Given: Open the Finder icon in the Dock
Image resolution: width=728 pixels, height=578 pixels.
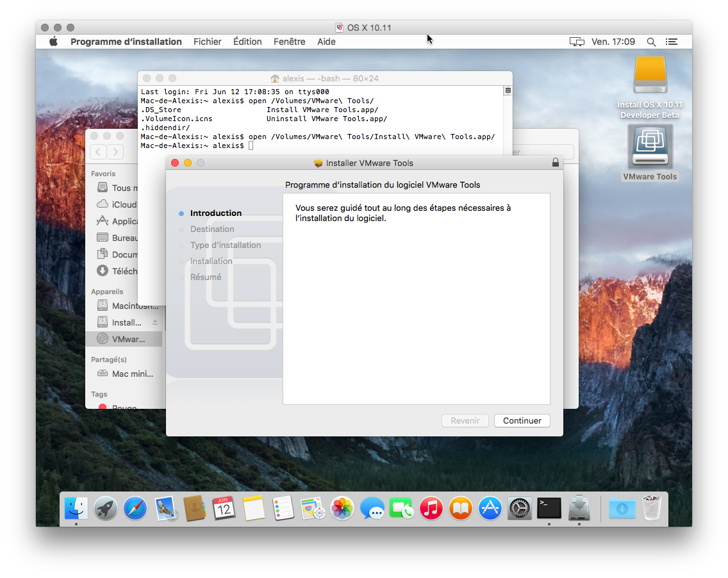Looking at the screenshot, I should 76,508.
